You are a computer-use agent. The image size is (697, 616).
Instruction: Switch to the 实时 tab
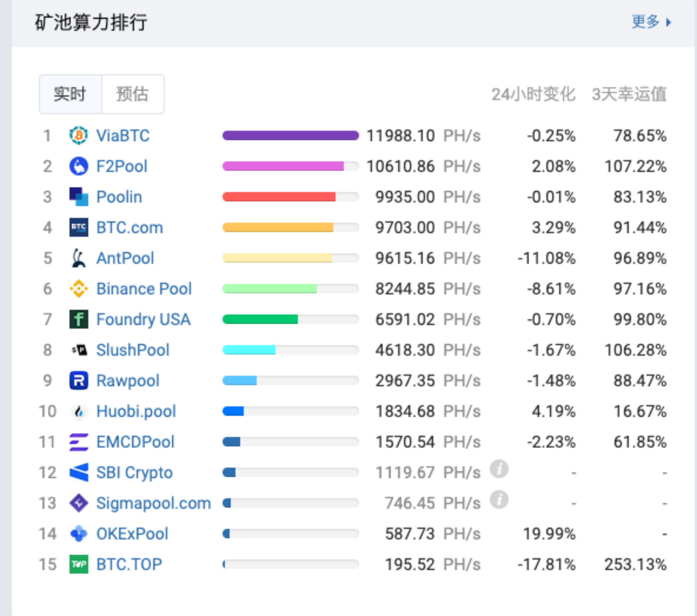coord(71,94)
